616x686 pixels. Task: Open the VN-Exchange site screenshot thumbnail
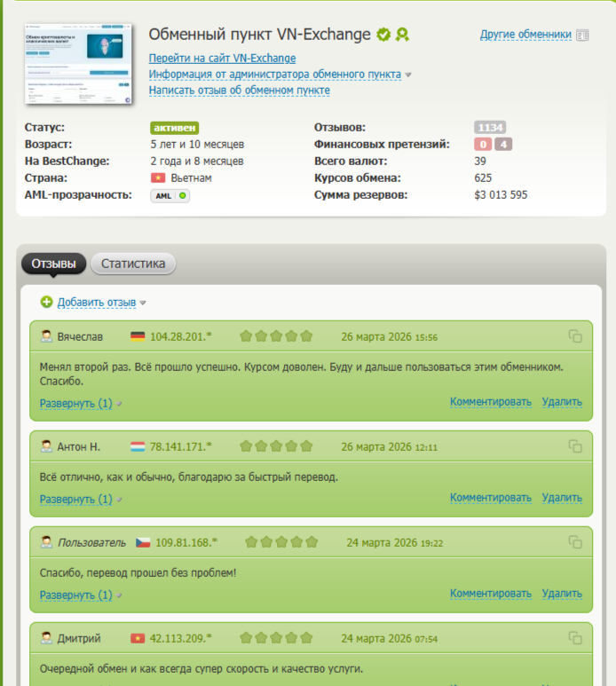point(78,63)
